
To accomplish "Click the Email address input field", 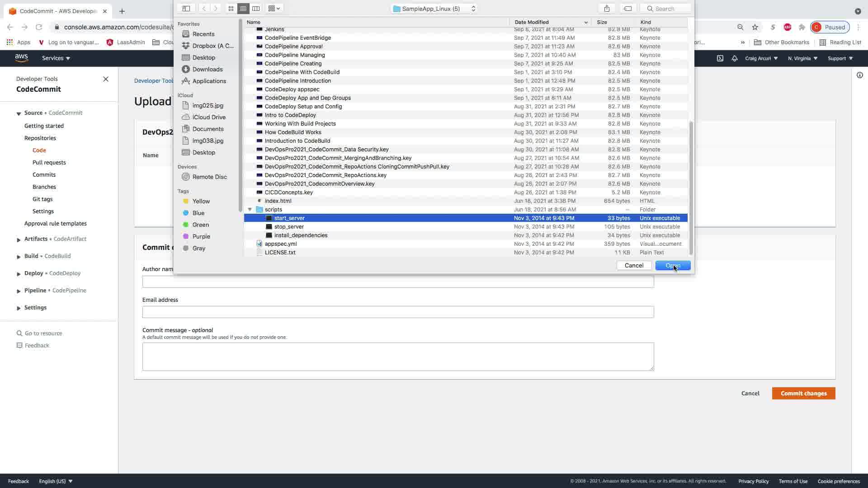I will click(398, 312).
